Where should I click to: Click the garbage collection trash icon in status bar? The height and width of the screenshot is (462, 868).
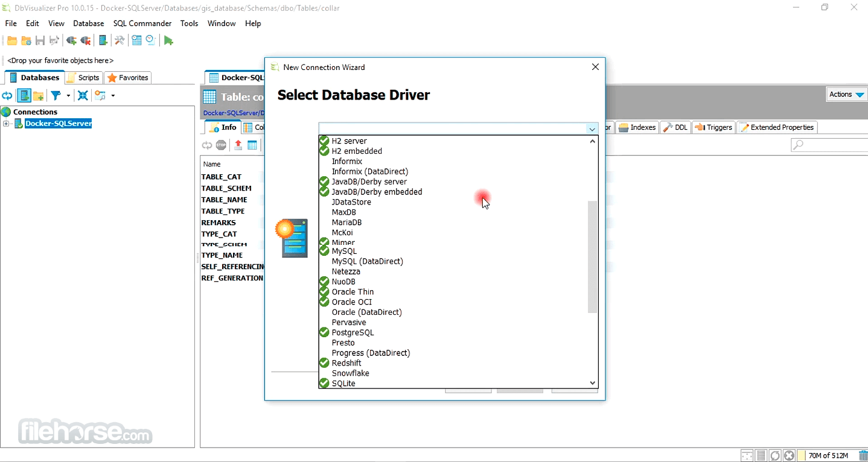point(863,455)
